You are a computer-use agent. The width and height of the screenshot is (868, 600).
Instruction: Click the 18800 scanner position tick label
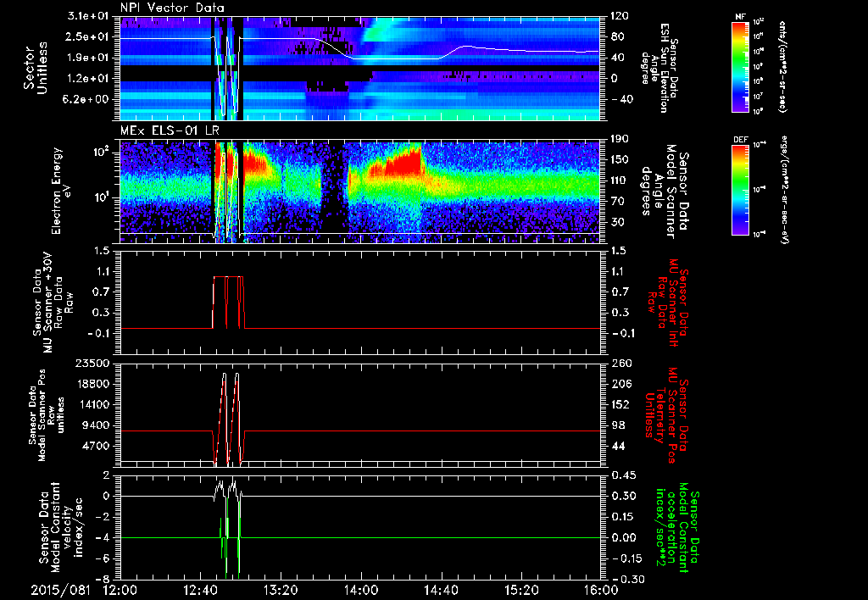tap(92, 384)
